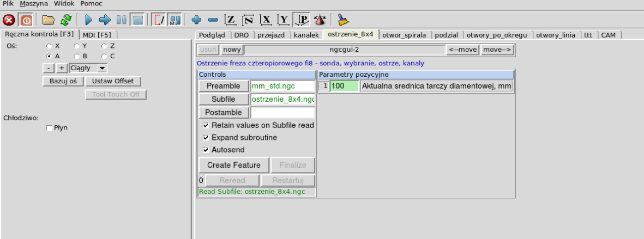Open the Ciągły jog increment dropdown
This screenshot has height=239, width=644.
tap(88, 68)
